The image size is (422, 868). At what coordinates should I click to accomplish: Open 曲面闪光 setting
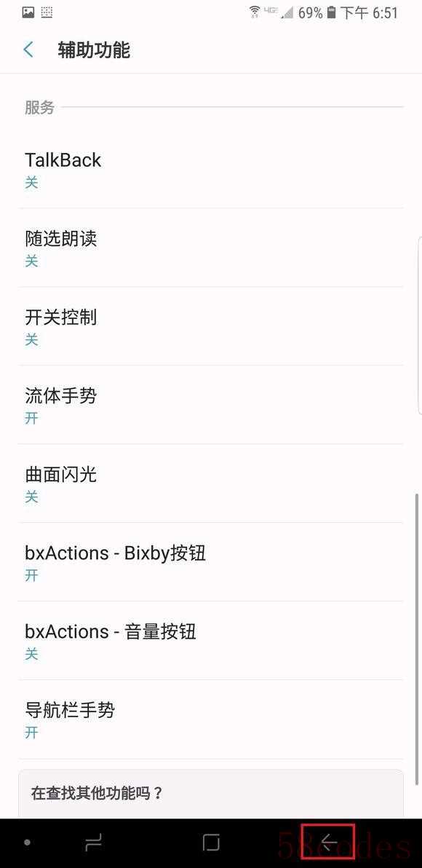[211, 484]
